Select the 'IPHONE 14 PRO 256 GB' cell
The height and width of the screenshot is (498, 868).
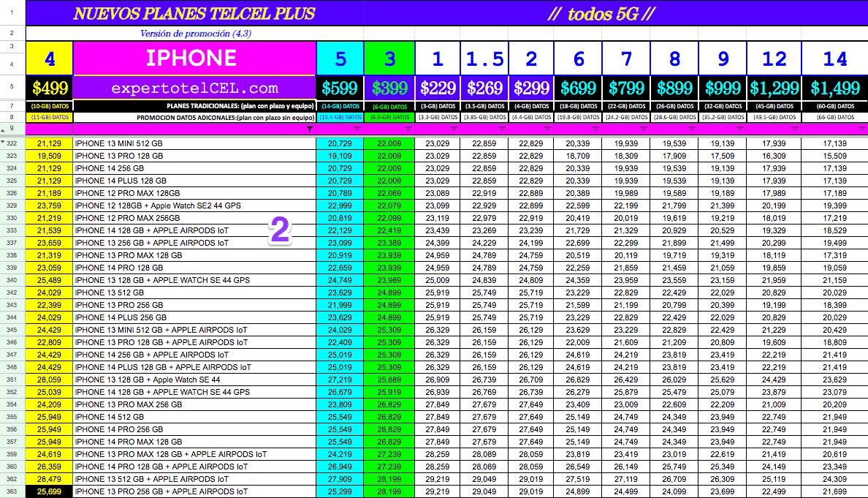point(194,429)
